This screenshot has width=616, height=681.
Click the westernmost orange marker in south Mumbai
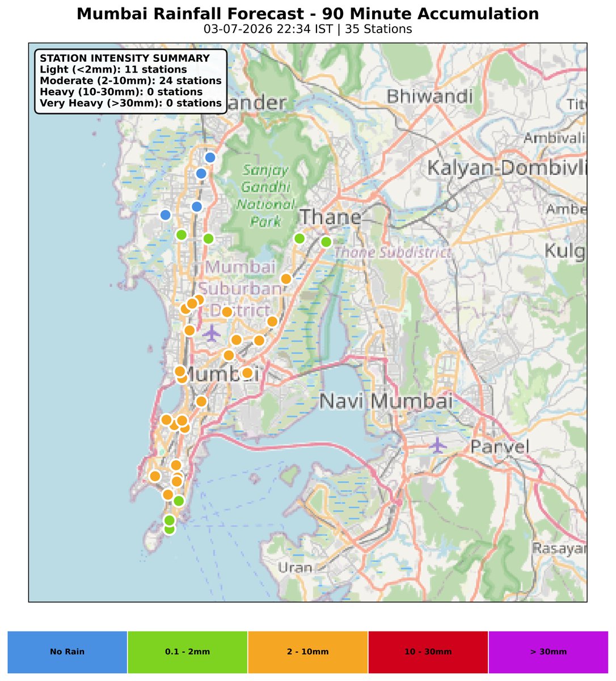[x=154, y=476]
